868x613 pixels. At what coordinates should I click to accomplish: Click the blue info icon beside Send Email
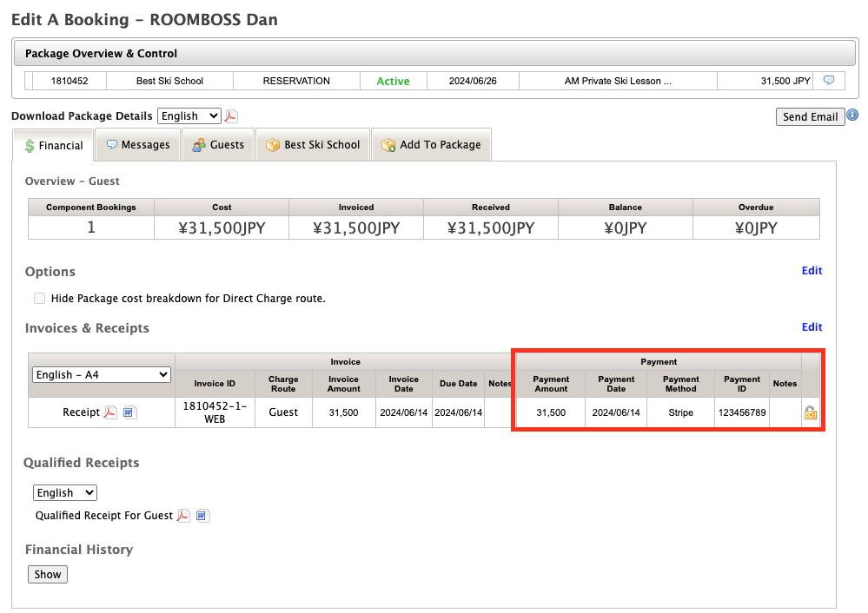tap(852, 115)
